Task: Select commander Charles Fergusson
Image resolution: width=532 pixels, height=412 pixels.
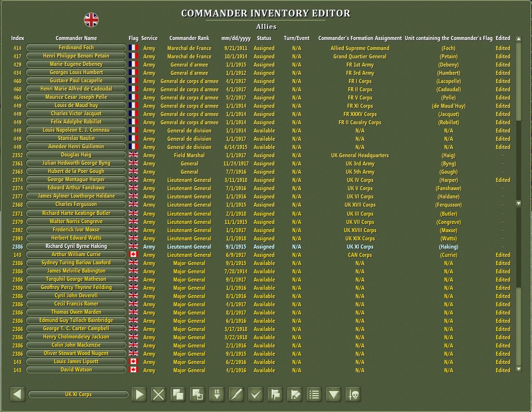Action: [x=76, y=204]
